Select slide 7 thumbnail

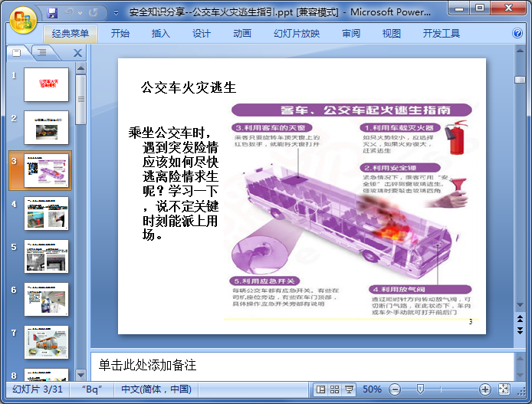click(46, 342)
